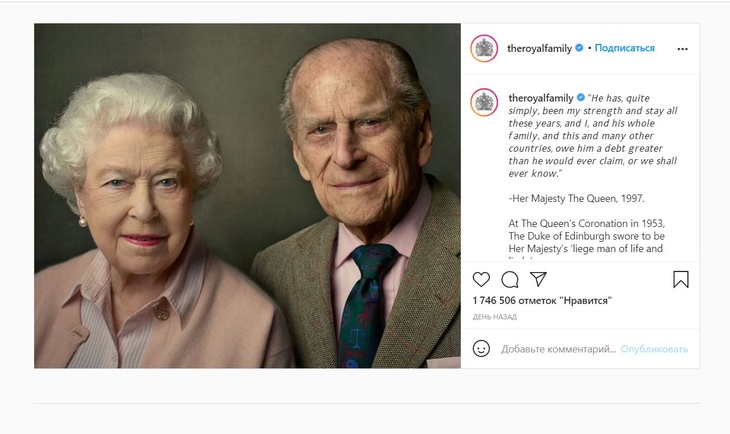Save the post with the bookmark icon

coord(680,280)
